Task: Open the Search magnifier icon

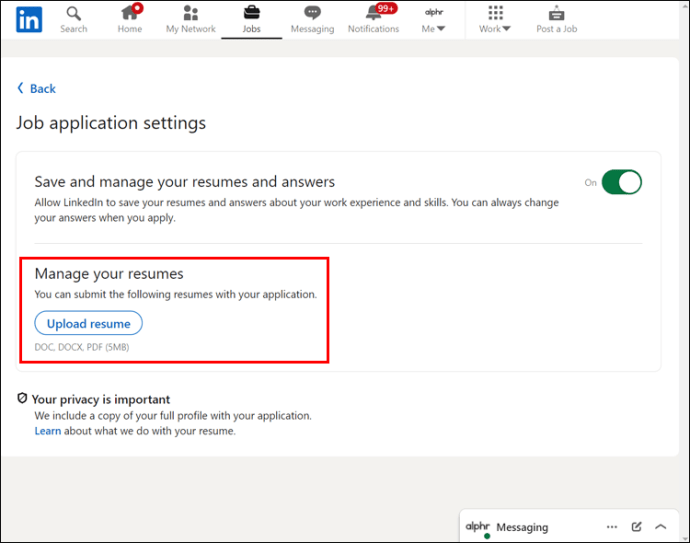Action: 73,14
